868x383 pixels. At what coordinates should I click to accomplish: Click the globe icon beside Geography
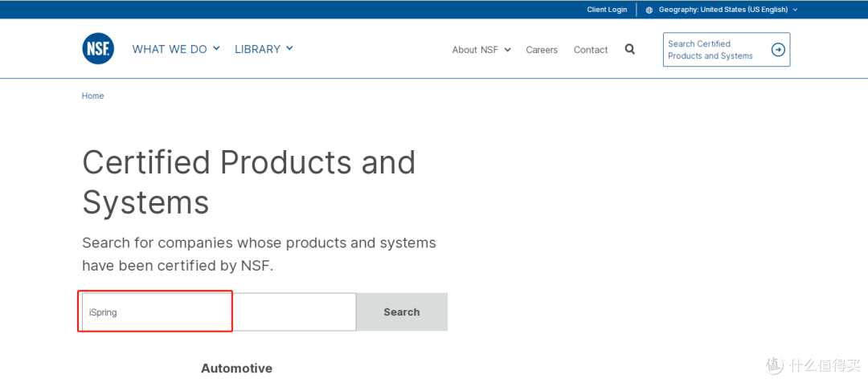click(x=649, y=10)
